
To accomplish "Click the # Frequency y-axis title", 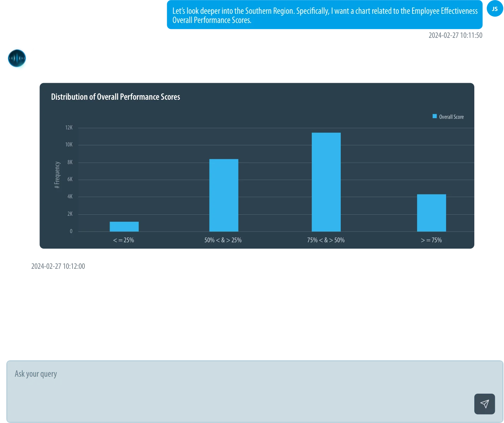I will pos(57,175).
